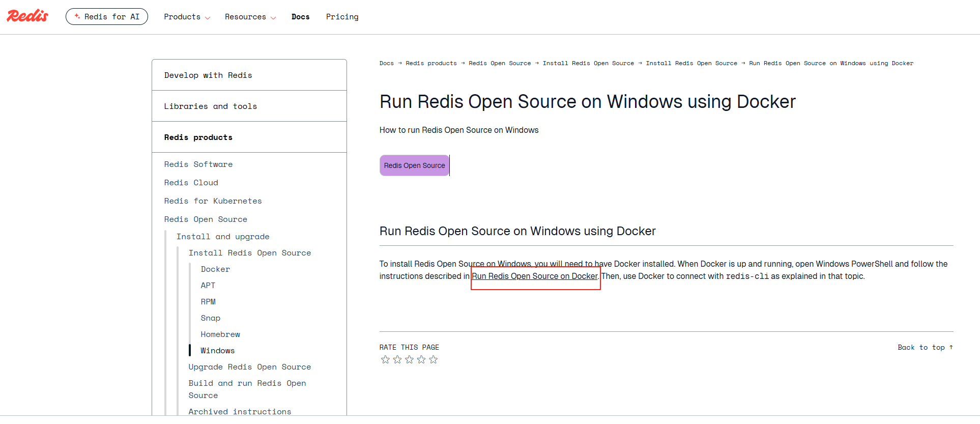Viewport: 980px width, 424px height.
Task: Expand the Products dropdown menu
Action: (x=186, y=17)
